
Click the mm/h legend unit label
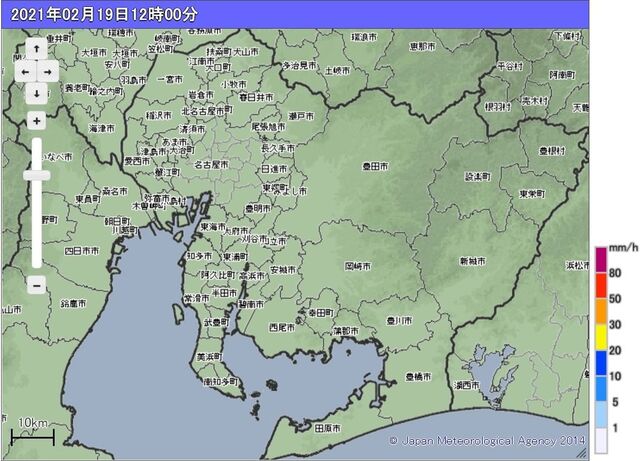pos(623,248)
